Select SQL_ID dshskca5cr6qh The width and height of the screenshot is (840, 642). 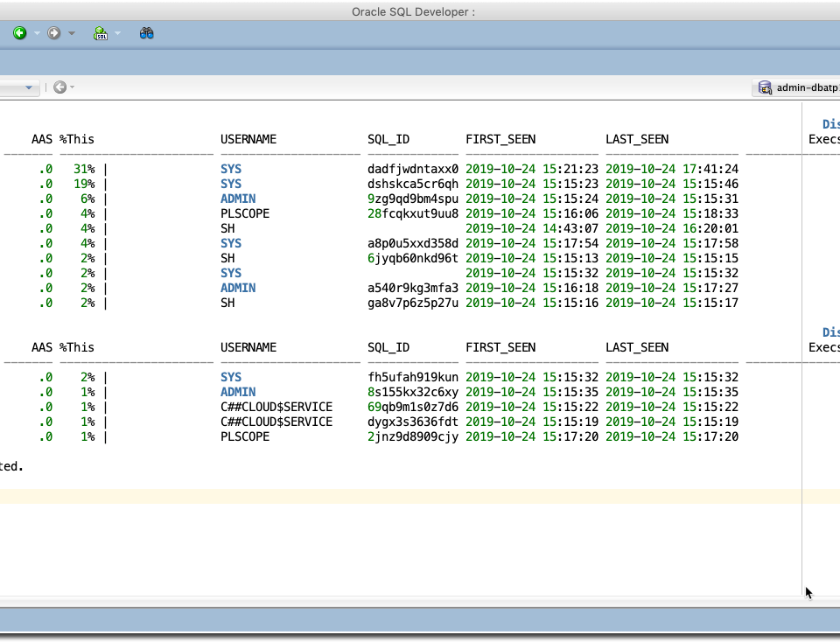click(412, 185)
